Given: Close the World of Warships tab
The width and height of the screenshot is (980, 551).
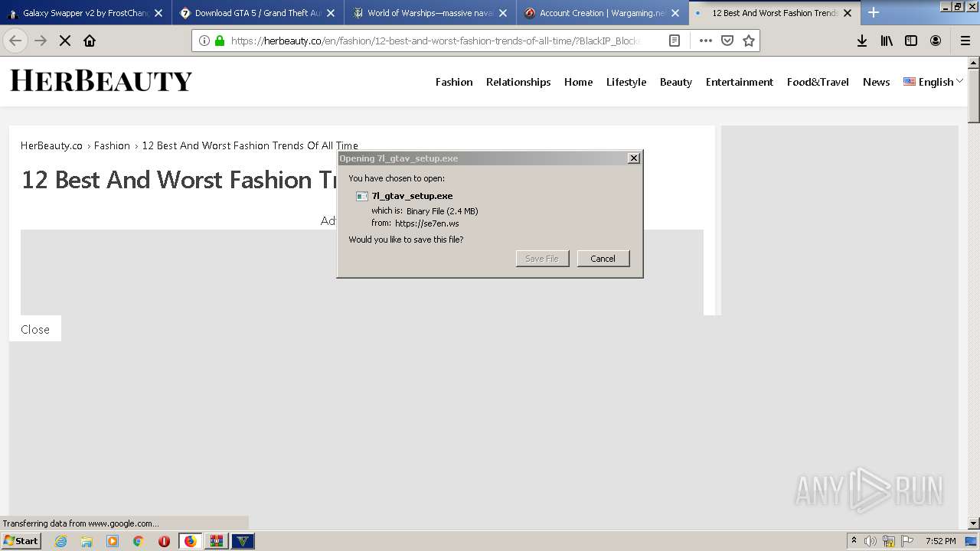Looking at the screenshot, I should (x=503, y=13).
